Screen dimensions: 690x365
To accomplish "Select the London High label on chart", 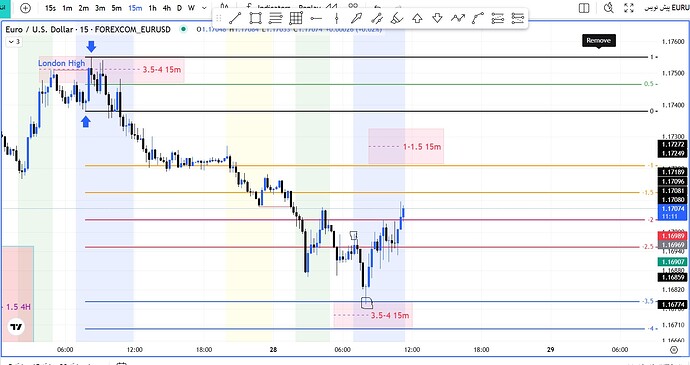I will (x=62, y=63).
